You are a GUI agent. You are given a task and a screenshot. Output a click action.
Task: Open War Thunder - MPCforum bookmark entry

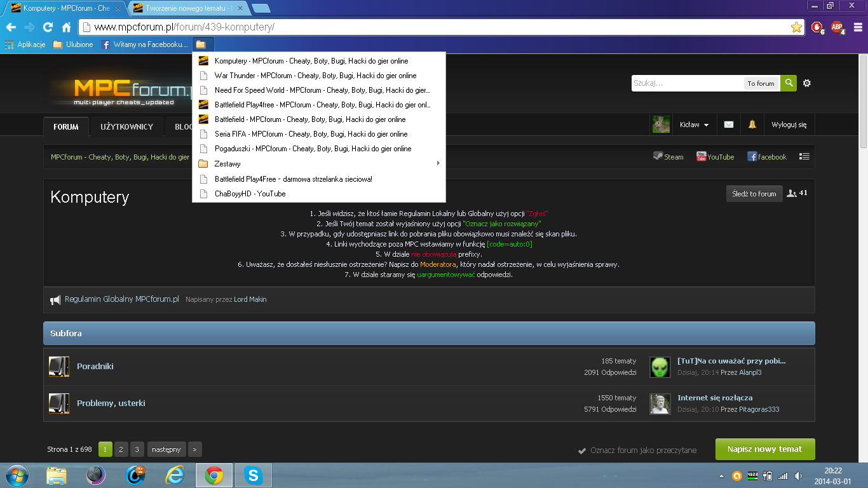pos(319,76)
